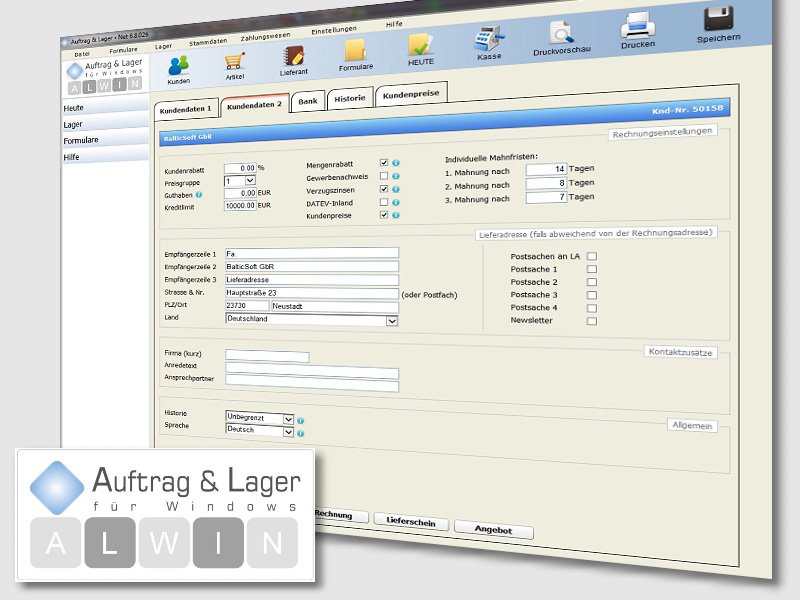Switch to the Kundenpreise tab
800x600 pixels.
point(411,94)
